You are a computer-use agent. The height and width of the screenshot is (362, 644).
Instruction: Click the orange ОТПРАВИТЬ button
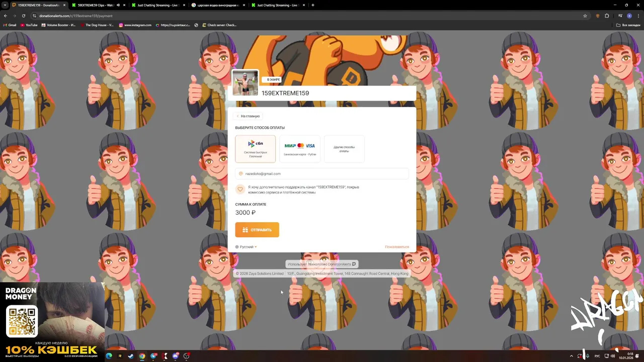[x=257, y=230]
